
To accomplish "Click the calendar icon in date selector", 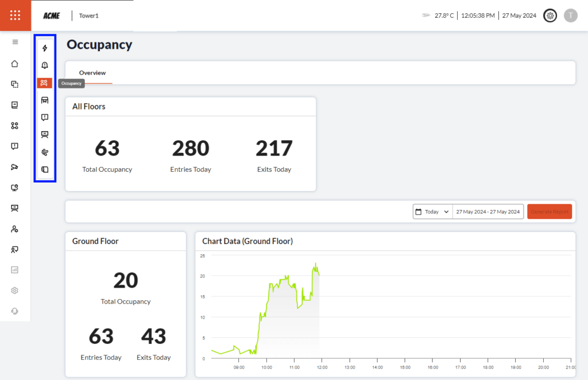I will 418,212.
